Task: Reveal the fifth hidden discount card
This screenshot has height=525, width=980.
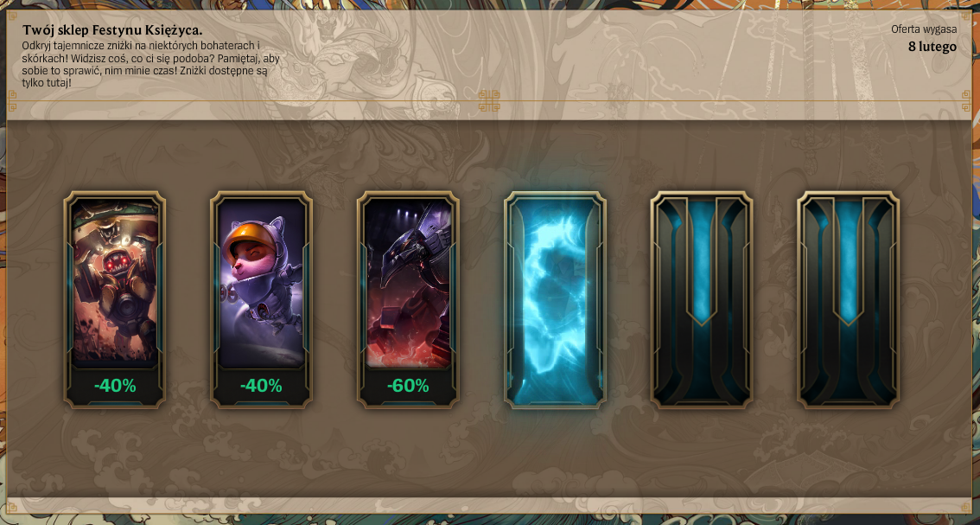Action: [x=701, y=300]
